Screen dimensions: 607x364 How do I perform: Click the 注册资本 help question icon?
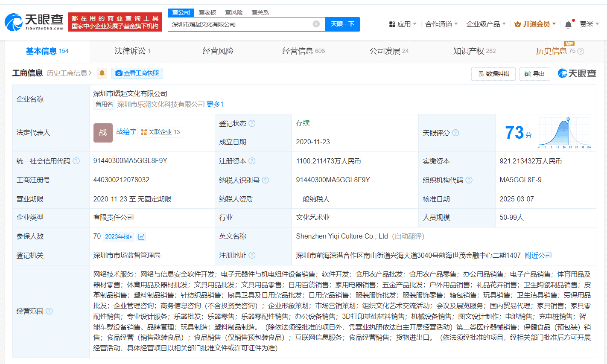click(x=252, y=161)
